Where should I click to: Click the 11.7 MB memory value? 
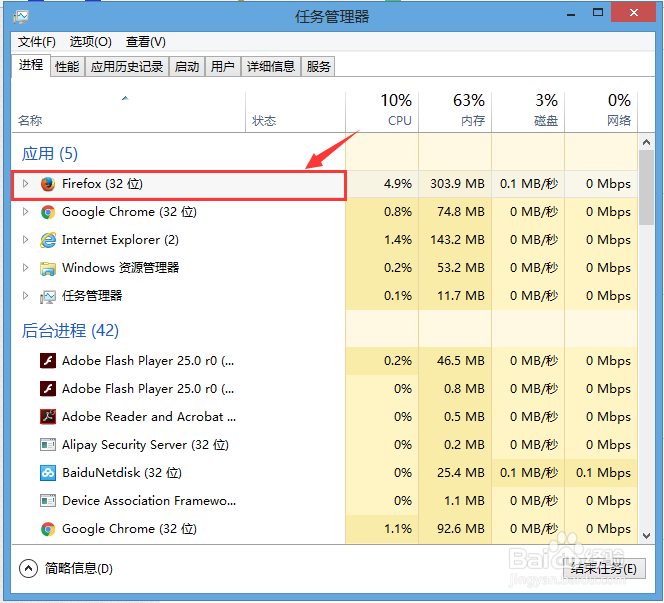[x=461, y=296]
